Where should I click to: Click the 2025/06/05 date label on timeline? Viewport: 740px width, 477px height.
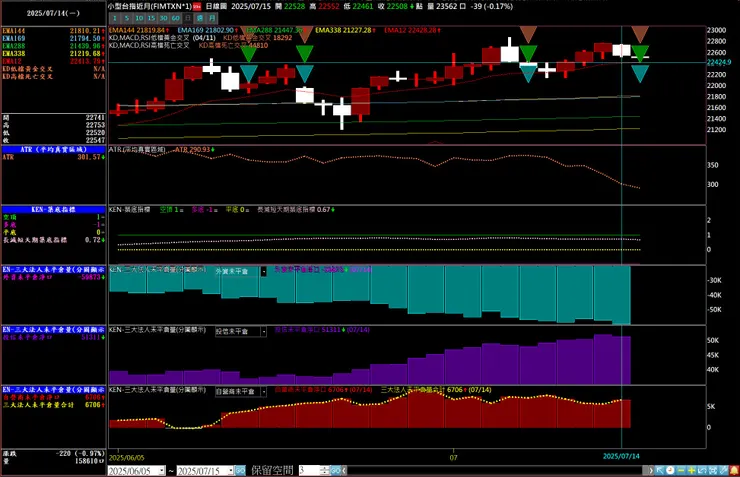coord(126,458)
